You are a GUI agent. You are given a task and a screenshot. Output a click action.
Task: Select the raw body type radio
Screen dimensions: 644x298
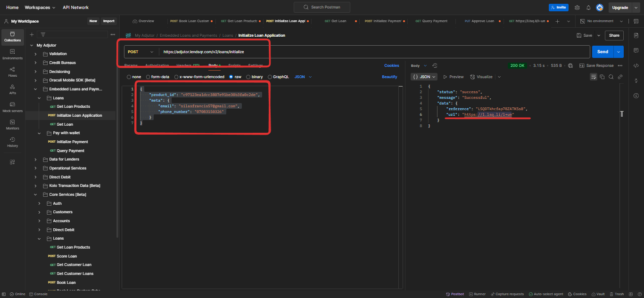coord(231,77)
